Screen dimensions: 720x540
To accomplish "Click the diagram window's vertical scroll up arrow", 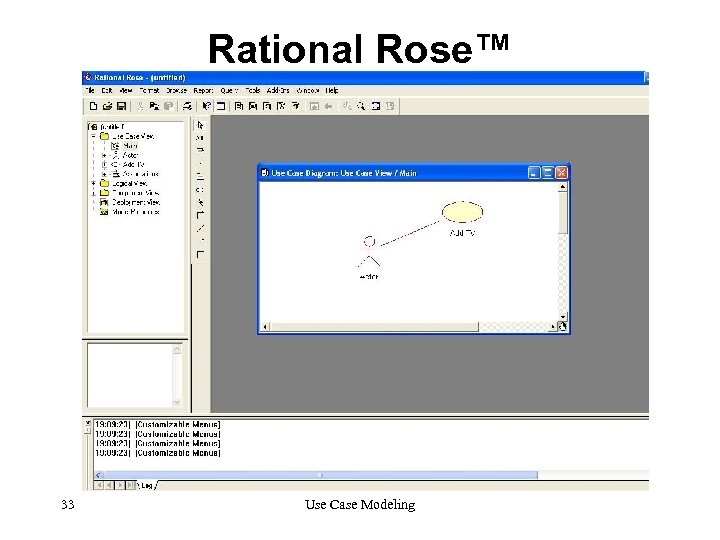I will pyautogui.click(x=562, y=187).
